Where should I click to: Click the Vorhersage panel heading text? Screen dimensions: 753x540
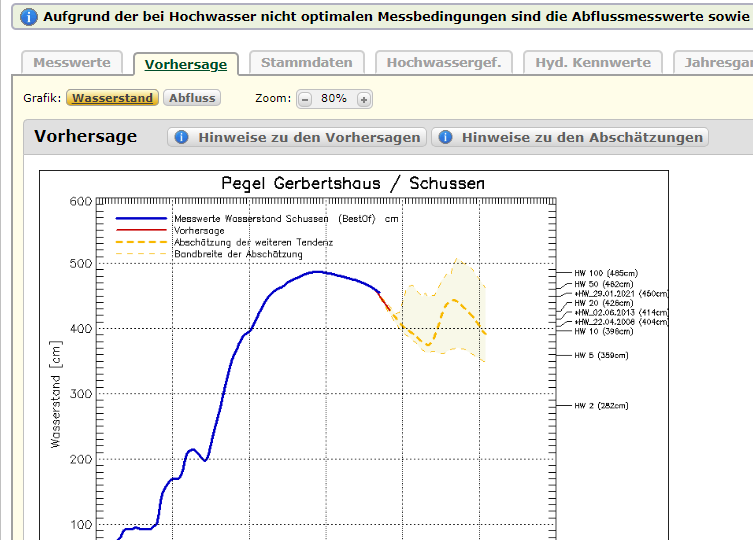click(x=86, y=137)
